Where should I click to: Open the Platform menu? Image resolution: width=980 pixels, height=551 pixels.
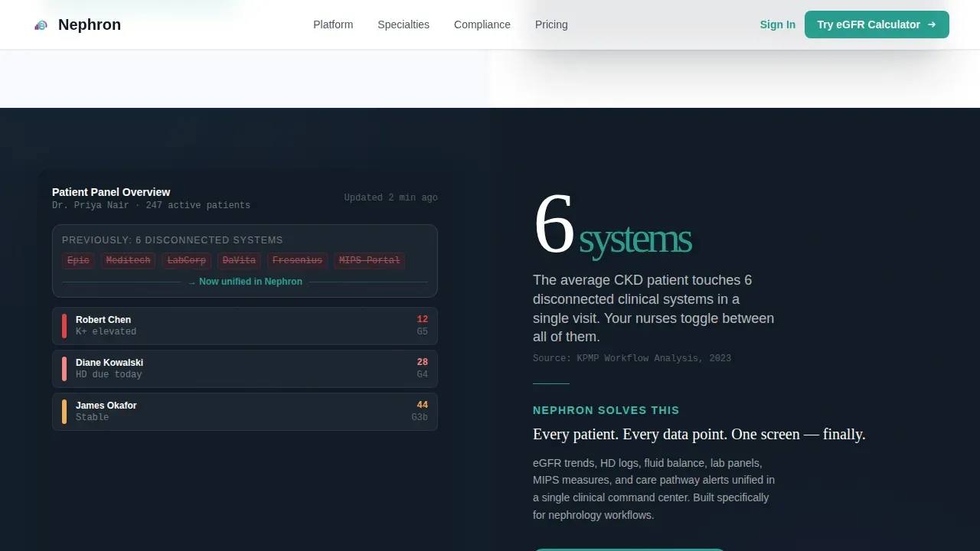(333, 24)
